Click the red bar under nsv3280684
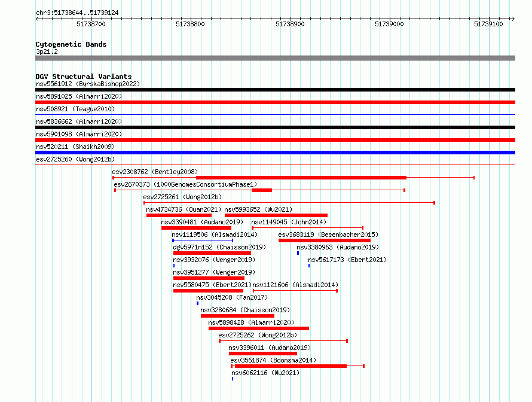Viewport: 532px width, 402px height. coord(237,316)
